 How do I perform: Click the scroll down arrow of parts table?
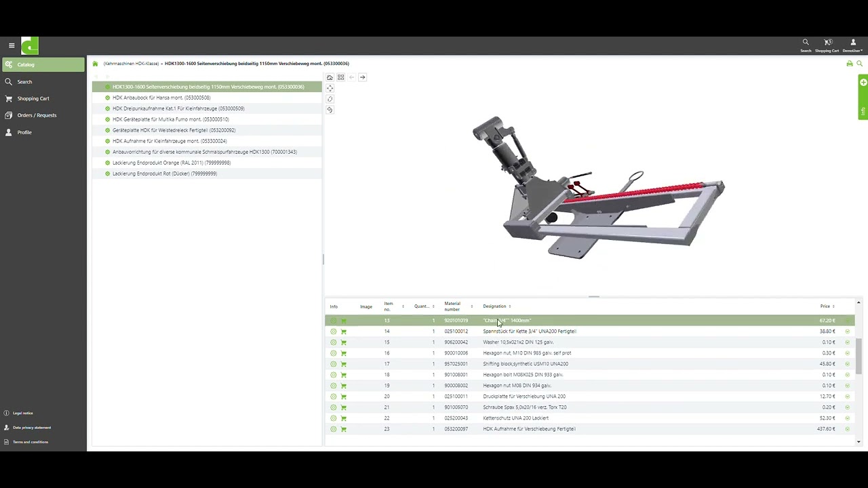coord(859,442)
